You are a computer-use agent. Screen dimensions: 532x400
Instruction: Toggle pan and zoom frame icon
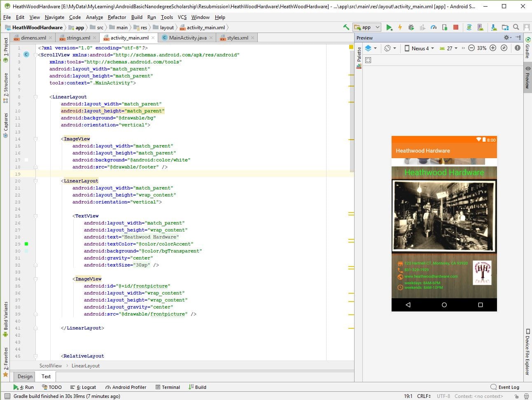coord(368,60)
